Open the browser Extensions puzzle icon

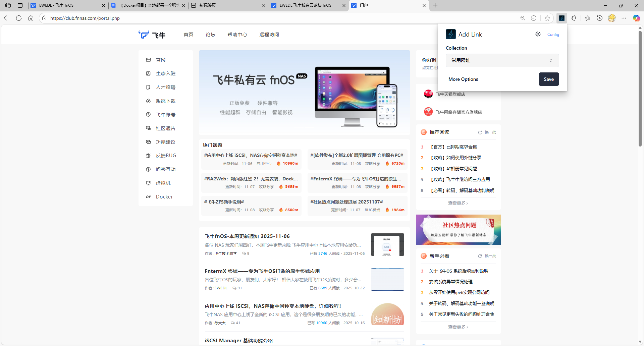(574, 18)
